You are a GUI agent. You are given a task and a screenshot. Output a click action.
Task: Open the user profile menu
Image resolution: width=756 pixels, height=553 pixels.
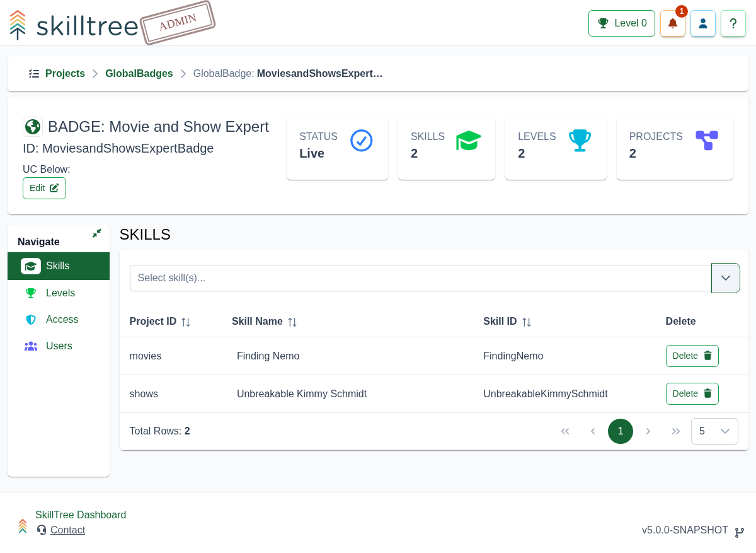[x=703, y=23]
